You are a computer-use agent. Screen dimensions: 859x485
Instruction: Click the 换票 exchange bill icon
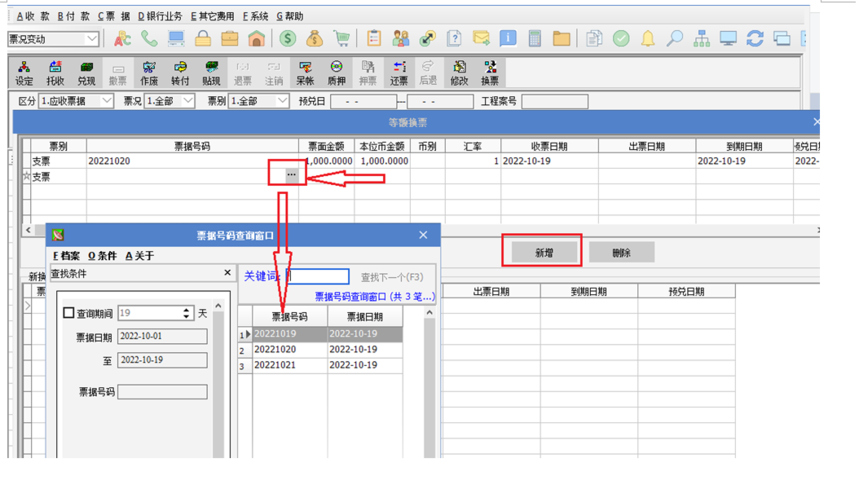(x=490, y=73)
